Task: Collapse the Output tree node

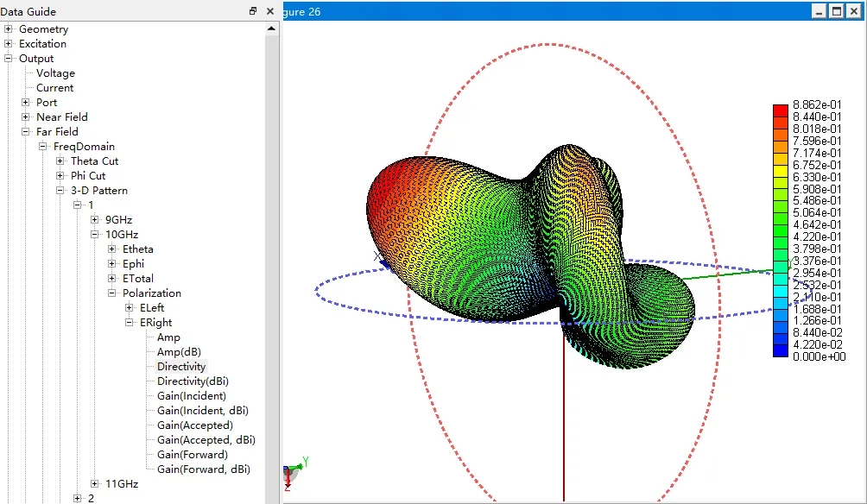Action: (x=9, y=59)
